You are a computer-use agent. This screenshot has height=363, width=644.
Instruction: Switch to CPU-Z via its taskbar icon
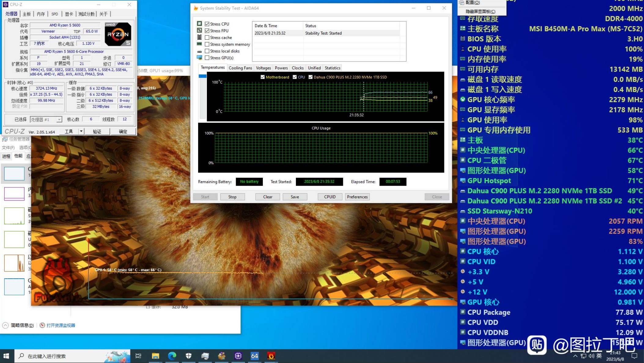click(x=238, y=356)
